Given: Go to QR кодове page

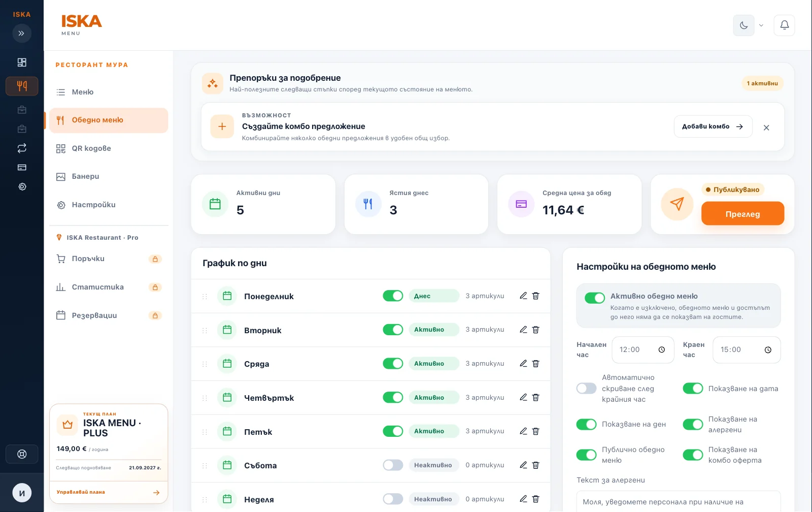Looking at the screenshot, I should [x=109, y=149].
